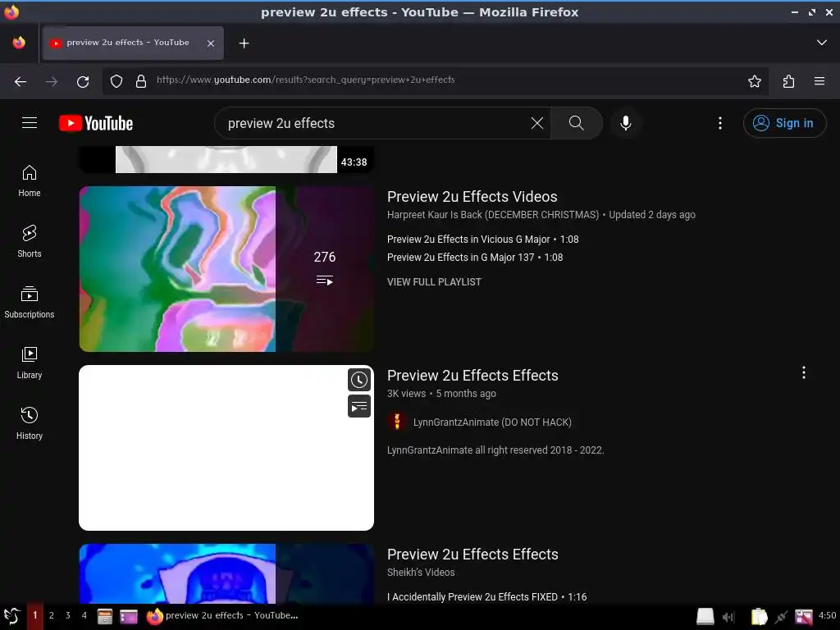Reload the page in Firefox
840x630 pixels.
click(x=83, y=81)
